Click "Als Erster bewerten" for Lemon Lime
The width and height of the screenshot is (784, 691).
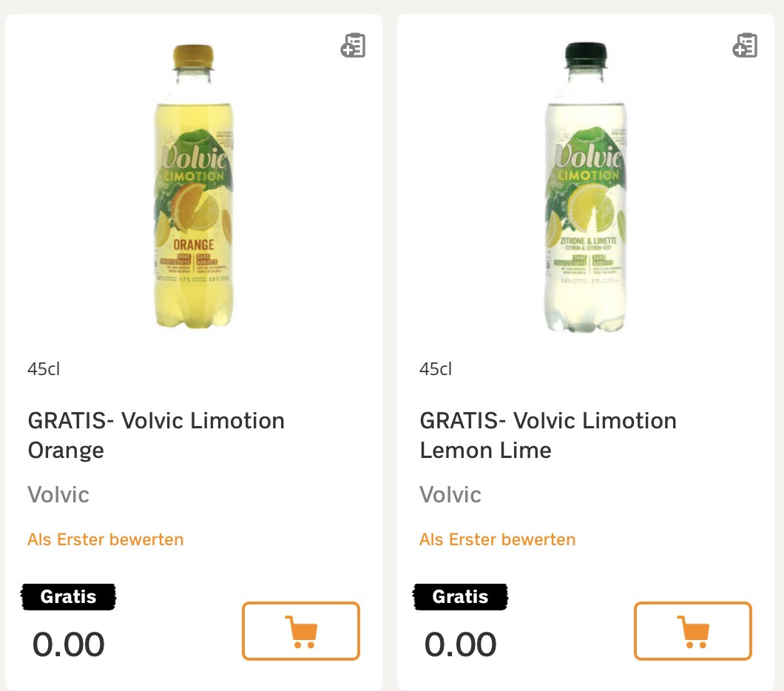[x=498, y=539]
